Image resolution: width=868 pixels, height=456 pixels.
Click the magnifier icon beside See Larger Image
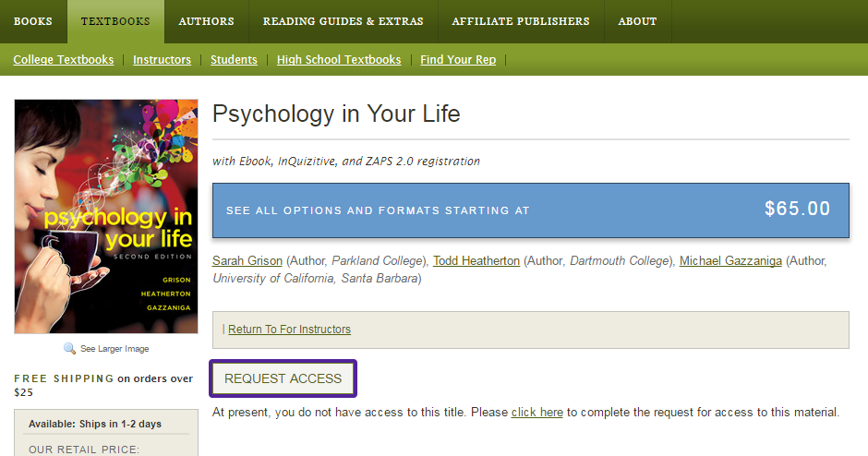pos(70,348)
